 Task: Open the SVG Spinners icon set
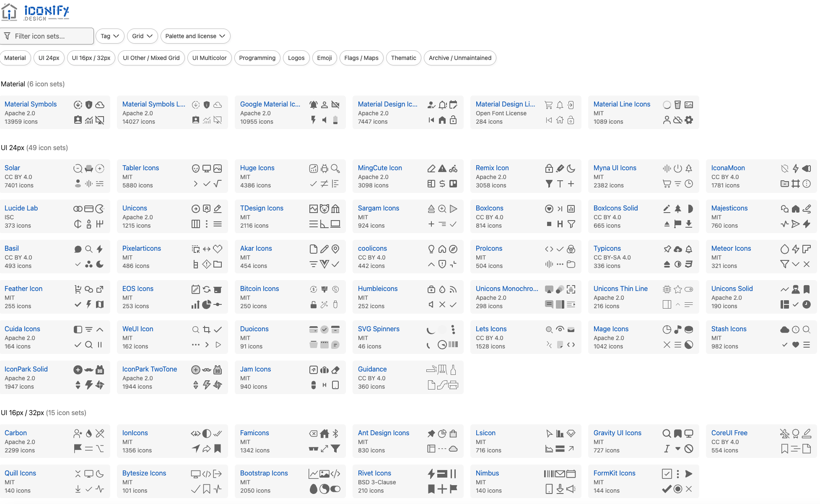pyautogui.click(x=379, y=329)
